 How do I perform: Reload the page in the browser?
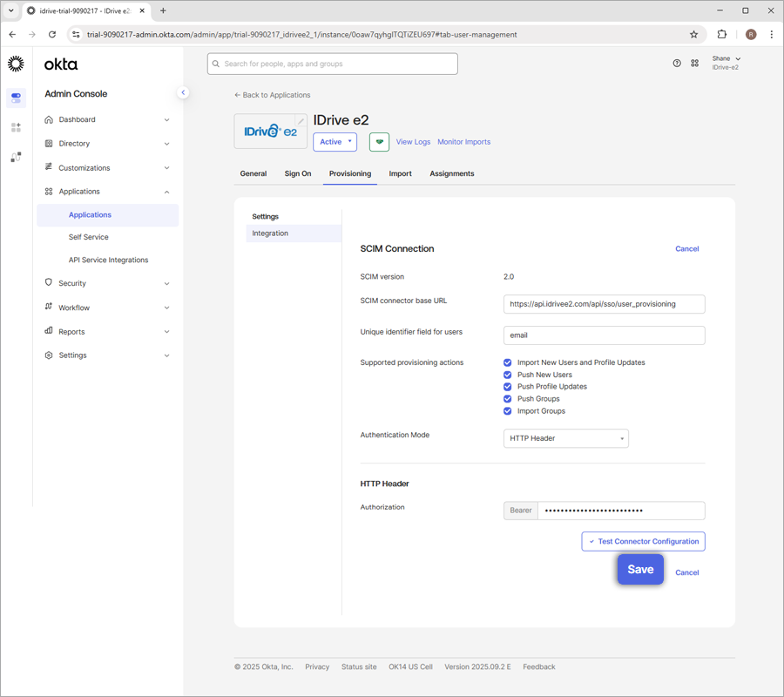pos(52,35)
